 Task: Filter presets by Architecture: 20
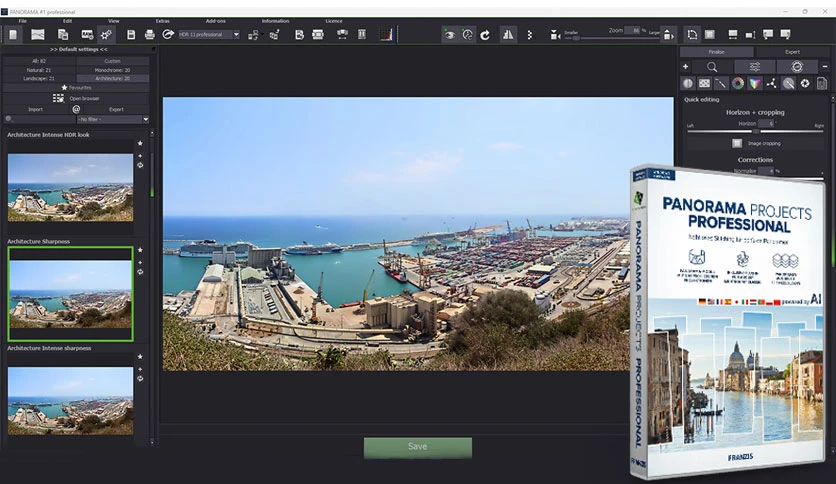coord(112,78)
